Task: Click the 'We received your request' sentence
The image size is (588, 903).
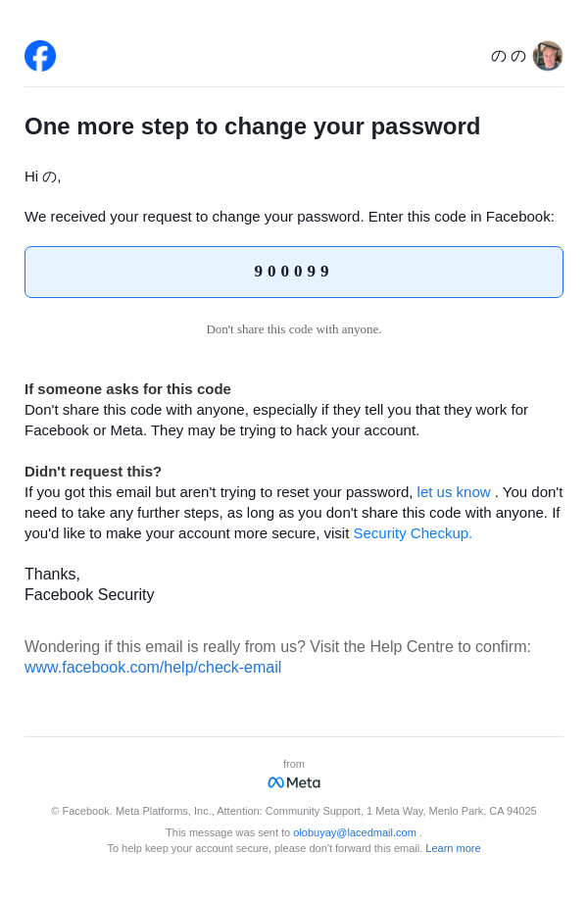Action: pyautogui.click(x=289, y=217)
